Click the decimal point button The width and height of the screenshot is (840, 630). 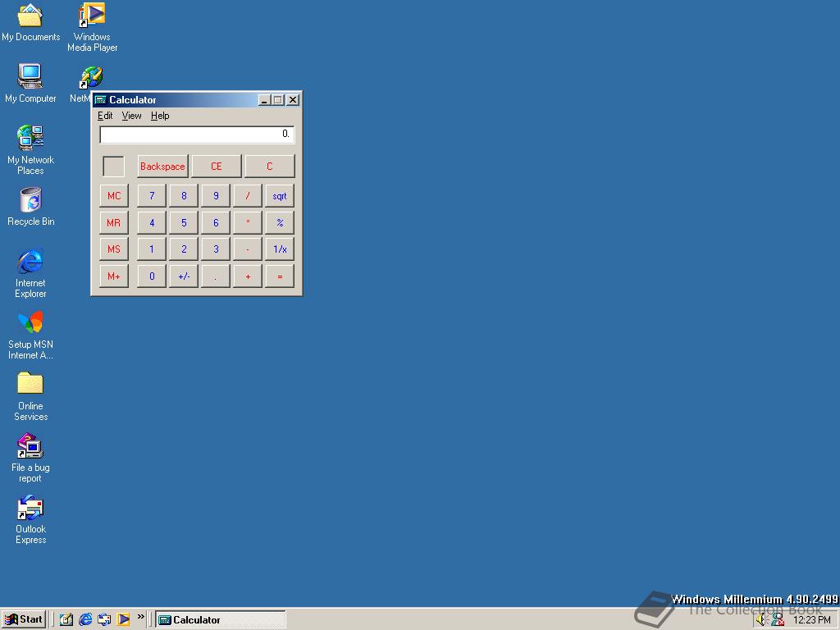point(216,276)
